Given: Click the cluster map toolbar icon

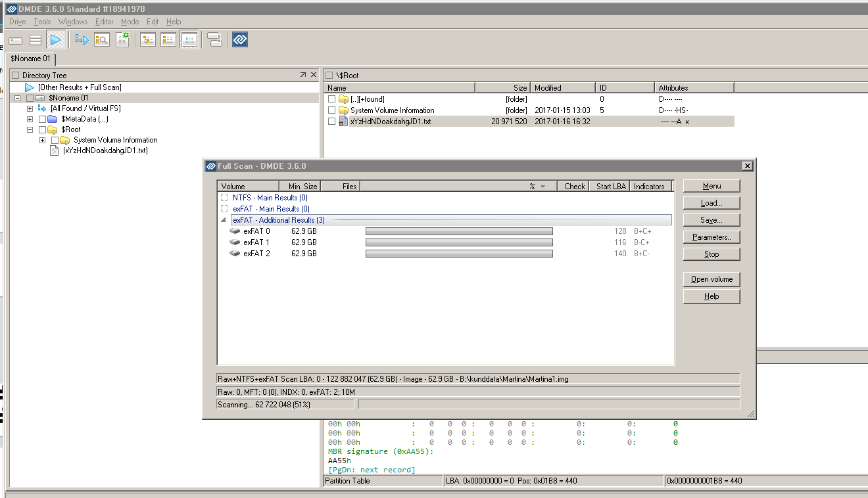Looking at the screenshot, I should point(214,40).
